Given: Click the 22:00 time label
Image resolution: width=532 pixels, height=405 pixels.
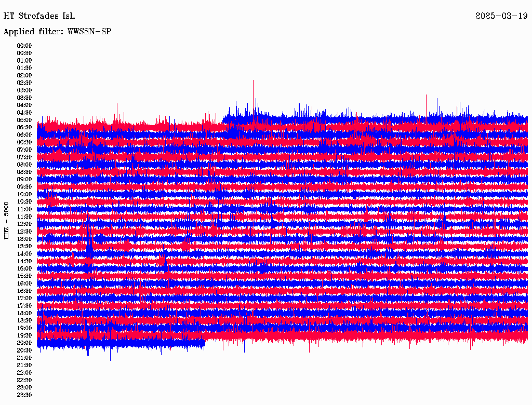Looking at the screenshot, I should [x=24, y=373].
